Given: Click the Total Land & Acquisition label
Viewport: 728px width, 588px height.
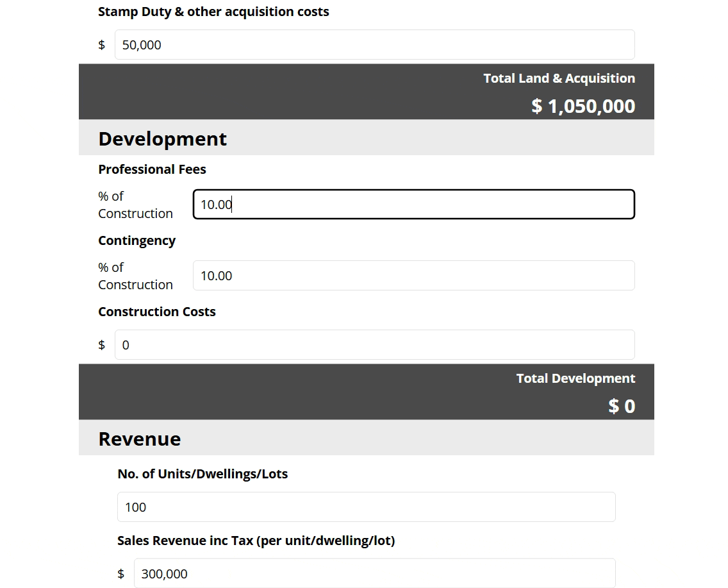Looking at the screenshot, I should 559,78.
